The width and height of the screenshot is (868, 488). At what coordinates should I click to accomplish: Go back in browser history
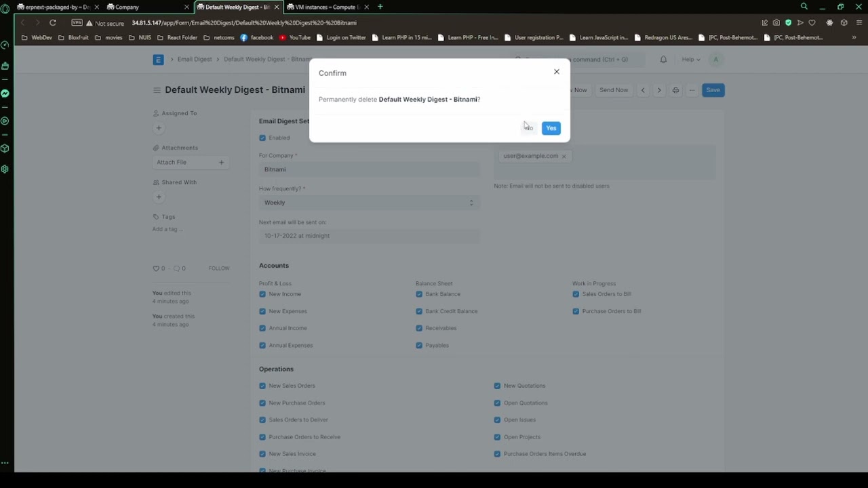point(22,22)
